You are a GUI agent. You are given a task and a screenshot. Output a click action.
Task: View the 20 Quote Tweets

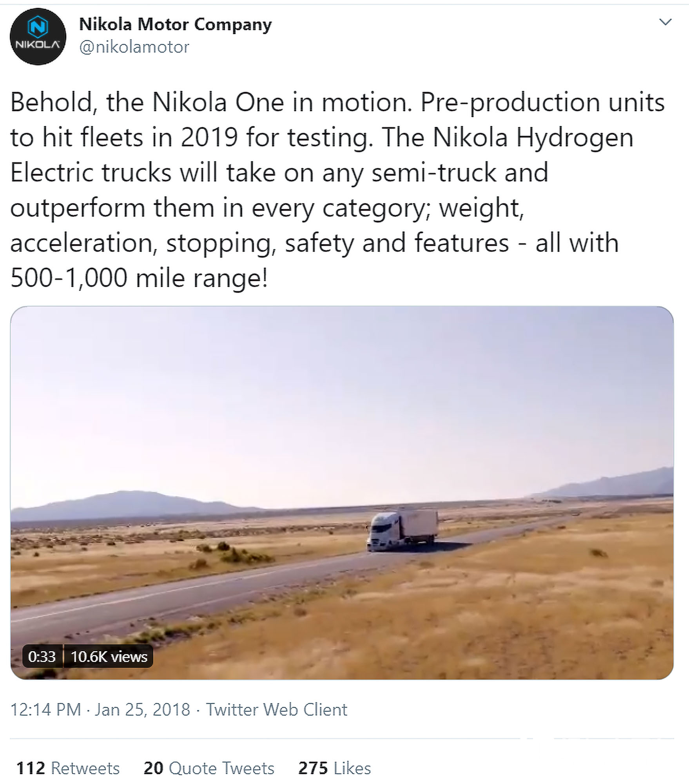(x=209, y=768)
